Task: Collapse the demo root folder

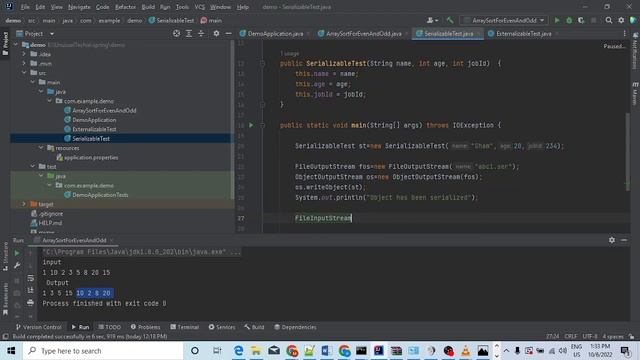Action: point(16,44)
